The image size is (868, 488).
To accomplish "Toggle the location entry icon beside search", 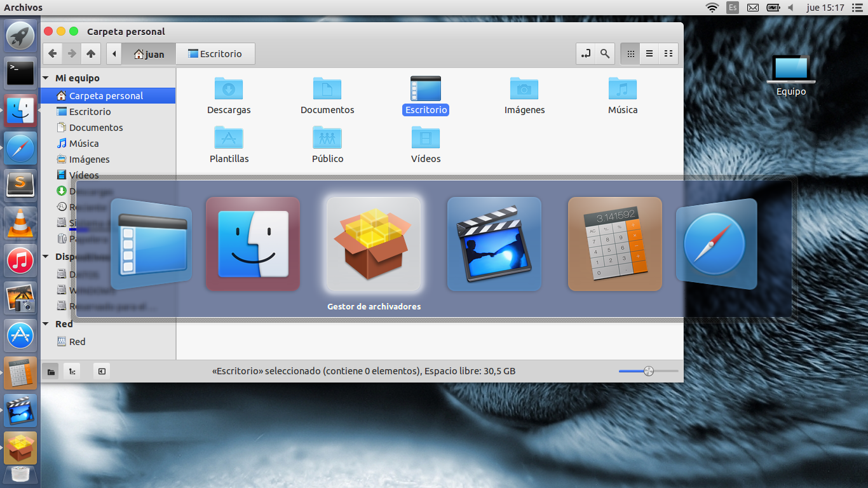I will coord(586,54).
